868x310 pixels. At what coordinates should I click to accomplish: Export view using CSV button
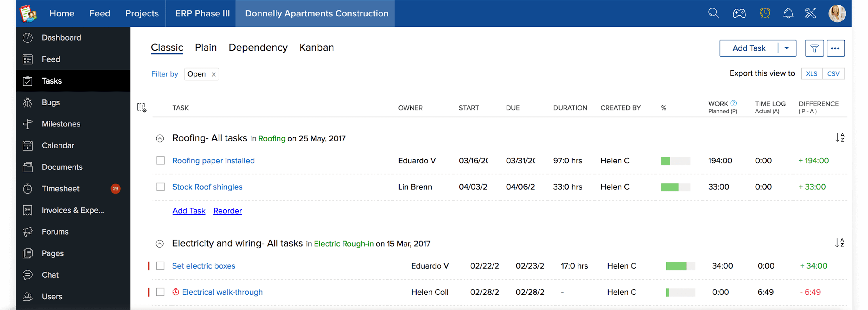pos(833,74)
